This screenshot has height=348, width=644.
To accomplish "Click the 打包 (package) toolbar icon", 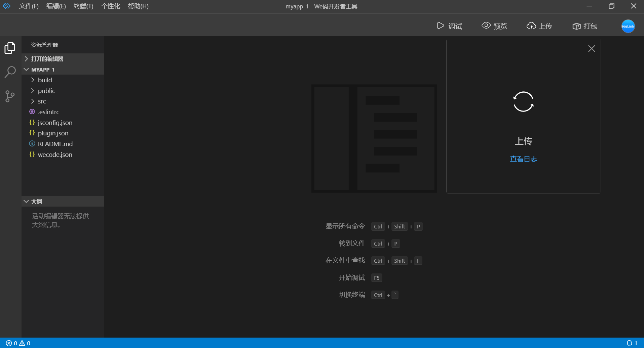I will (x=584, y=26).
